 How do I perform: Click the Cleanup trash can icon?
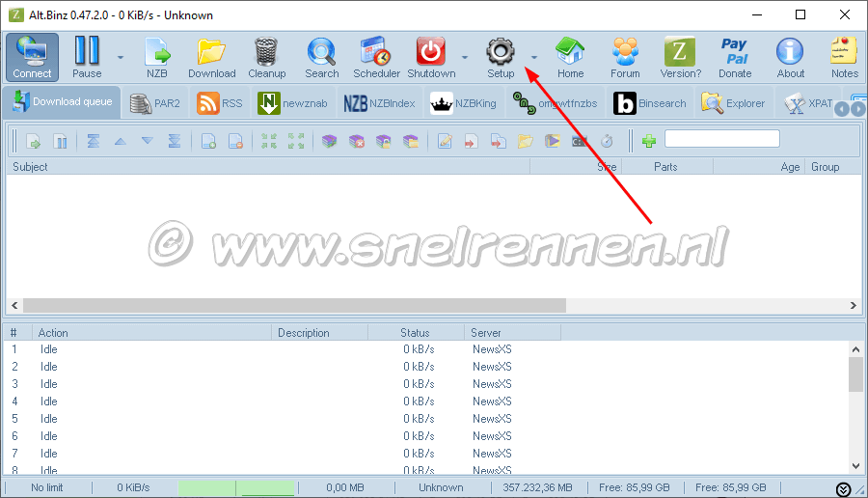click(266, 57)
